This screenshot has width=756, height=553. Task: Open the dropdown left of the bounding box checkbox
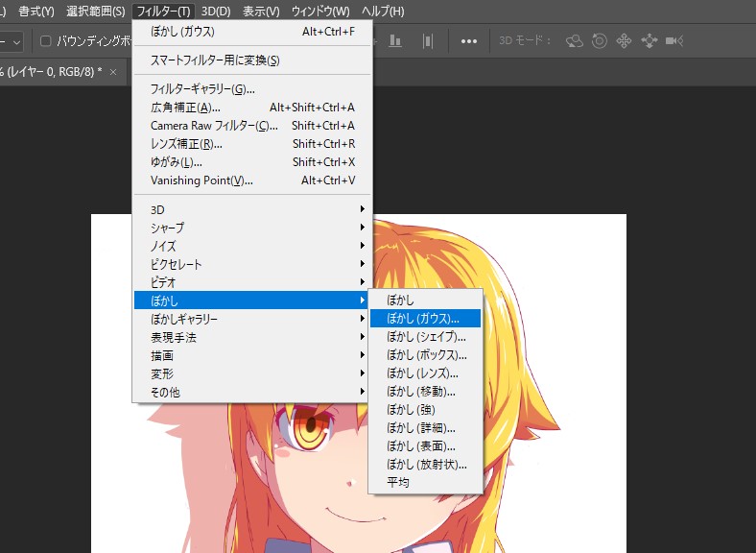pos(12,41)
